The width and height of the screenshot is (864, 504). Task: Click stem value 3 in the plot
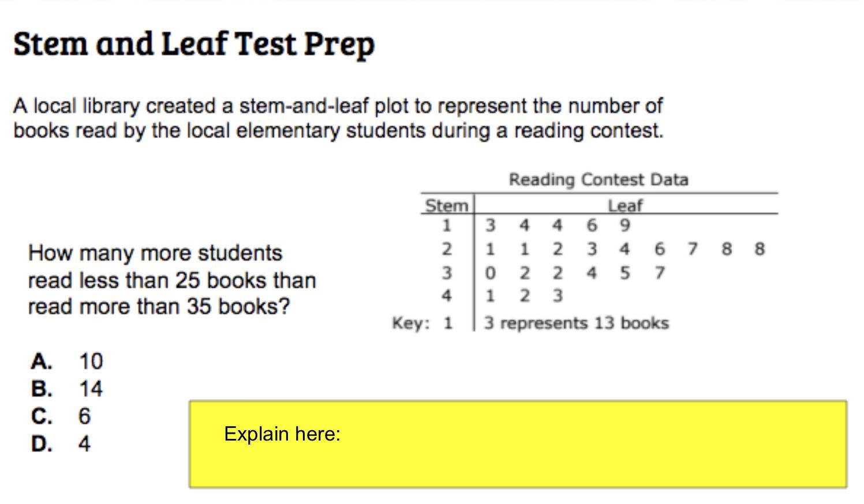[x=447, y=272]
